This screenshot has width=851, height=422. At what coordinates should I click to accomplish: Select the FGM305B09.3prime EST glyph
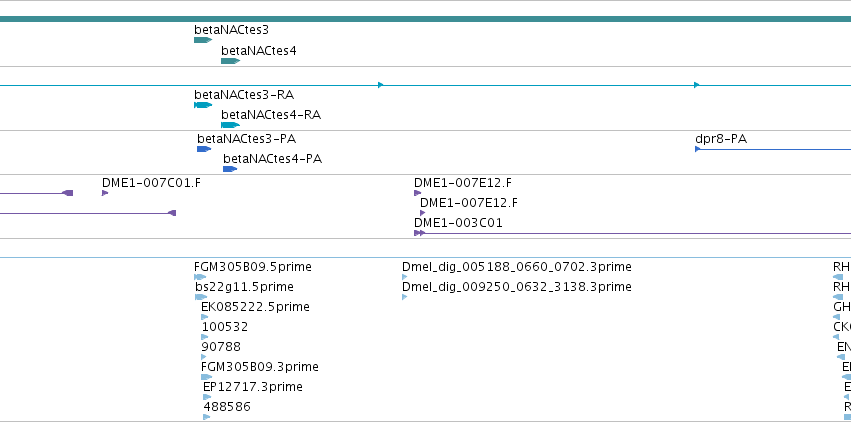206,377
